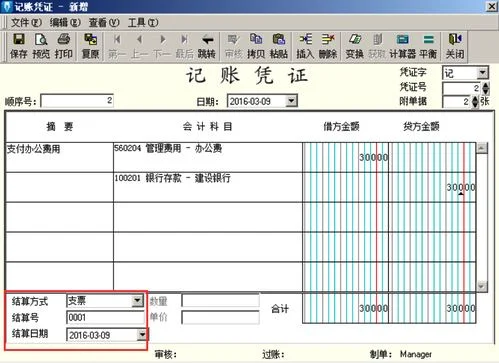Click the 贷方金额 column header

(x=421, y=127)
